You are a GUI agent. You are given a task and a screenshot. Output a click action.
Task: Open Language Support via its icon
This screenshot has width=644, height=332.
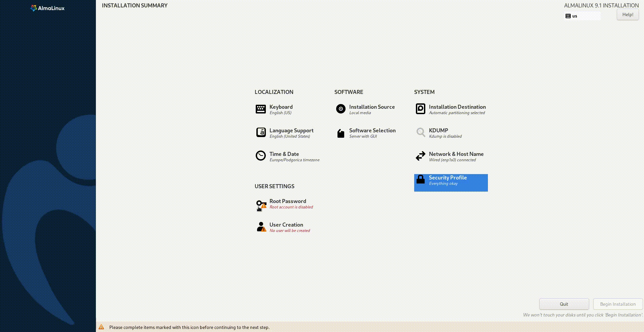[261, 133]
